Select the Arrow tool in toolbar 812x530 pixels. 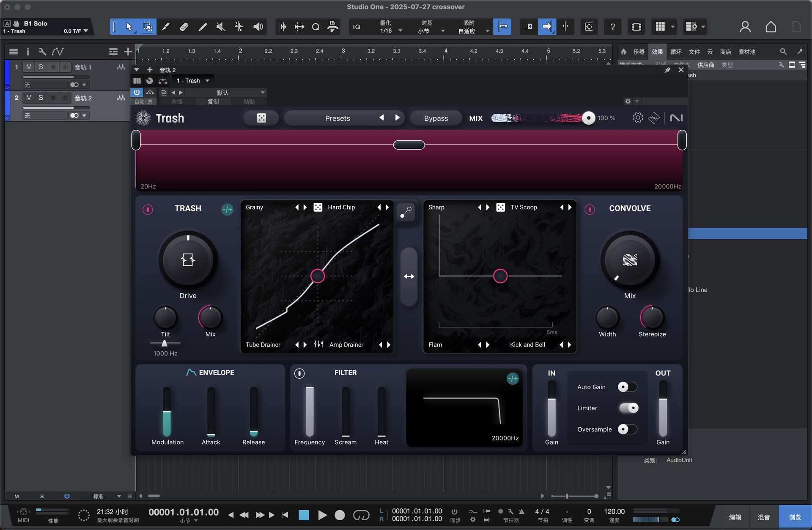129,27
